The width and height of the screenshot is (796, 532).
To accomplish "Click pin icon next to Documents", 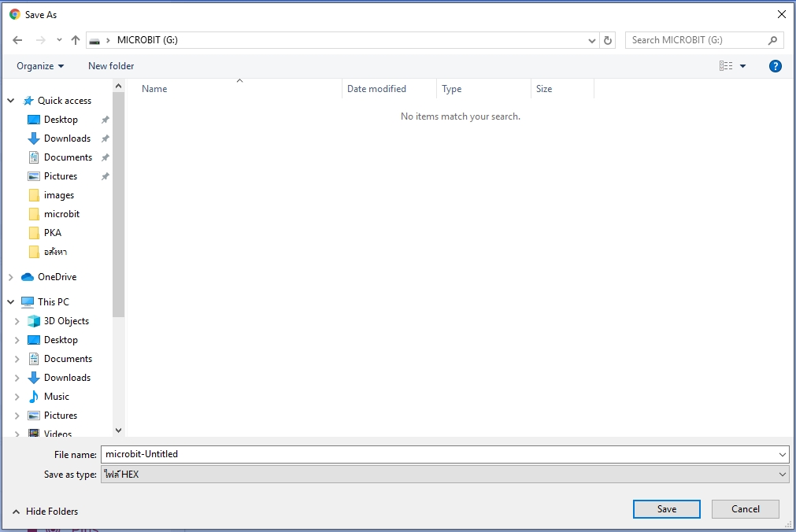I will click(x=105, y=157).
